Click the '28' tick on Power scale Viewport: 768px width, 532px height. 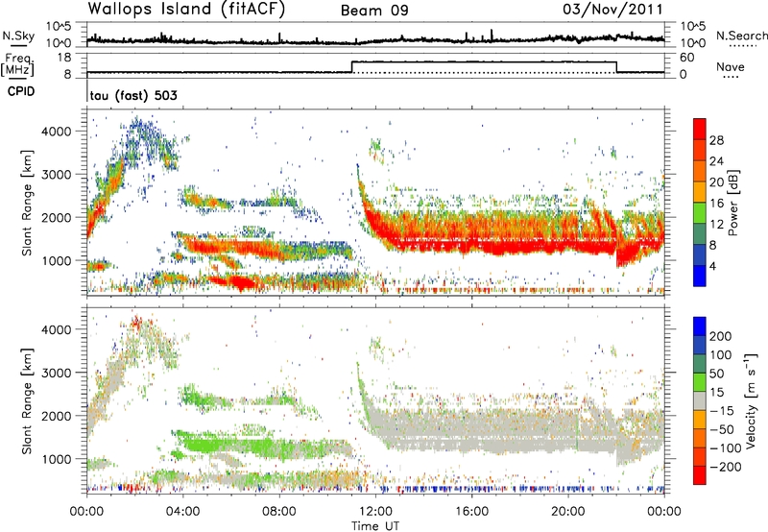point(716,140)
